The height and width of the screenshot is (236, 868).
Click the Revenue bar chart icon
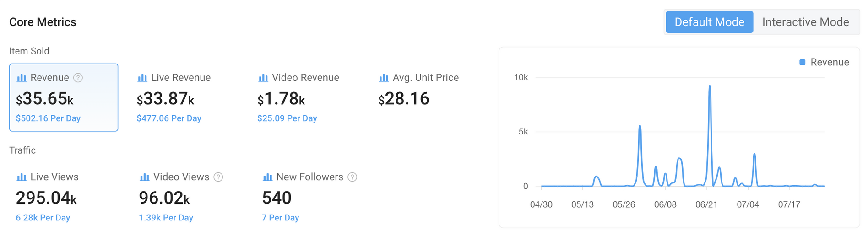tap(22, 78)
